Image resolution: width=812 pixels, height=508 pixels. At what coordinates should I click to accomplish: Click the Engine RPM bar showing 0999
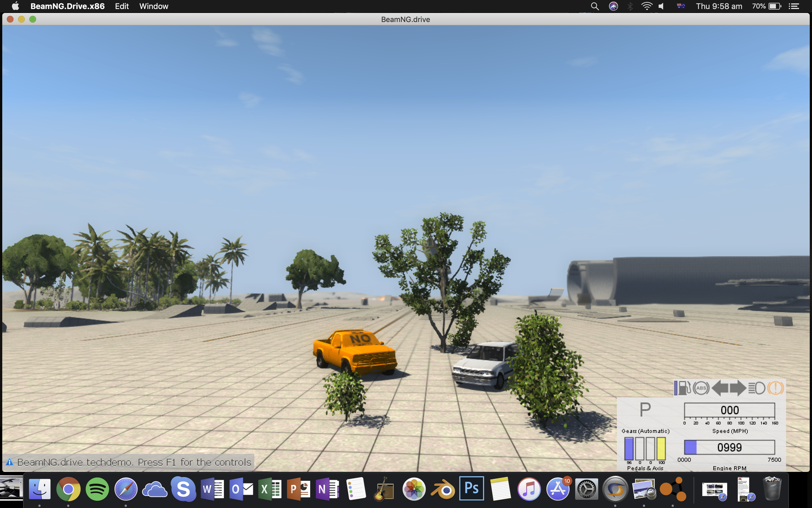729,447
